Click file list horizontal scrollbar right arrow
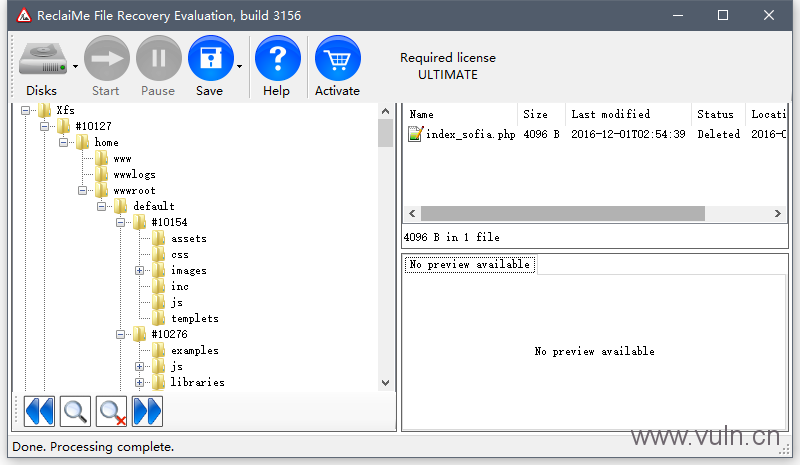 click(778, 213)
